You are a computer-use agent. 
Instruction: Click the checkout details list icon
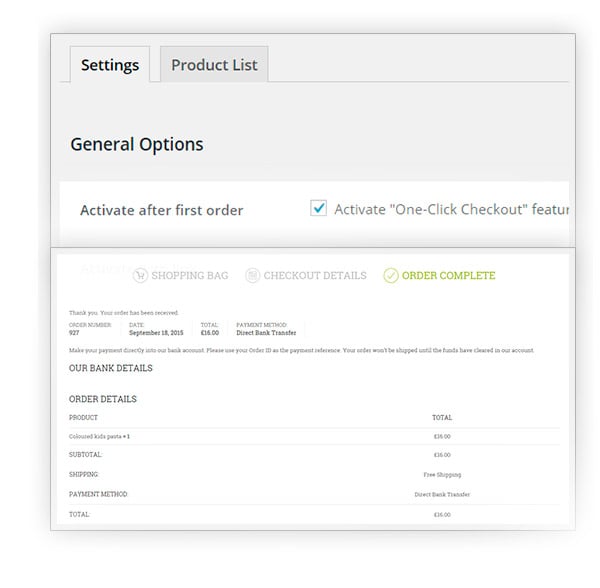pyautogui.click(x=253, y=275)
